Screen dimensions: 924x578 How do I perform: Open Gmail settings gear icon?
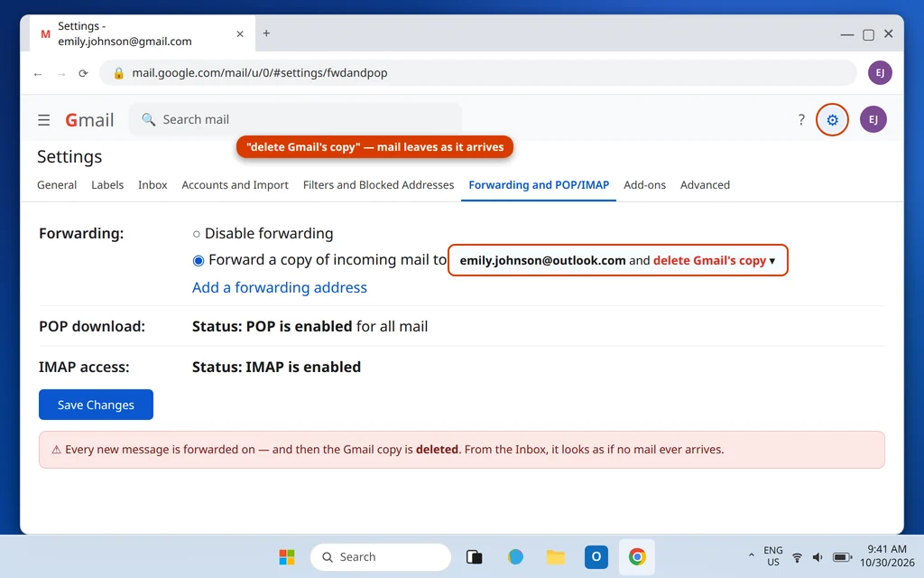coord(832,120)
